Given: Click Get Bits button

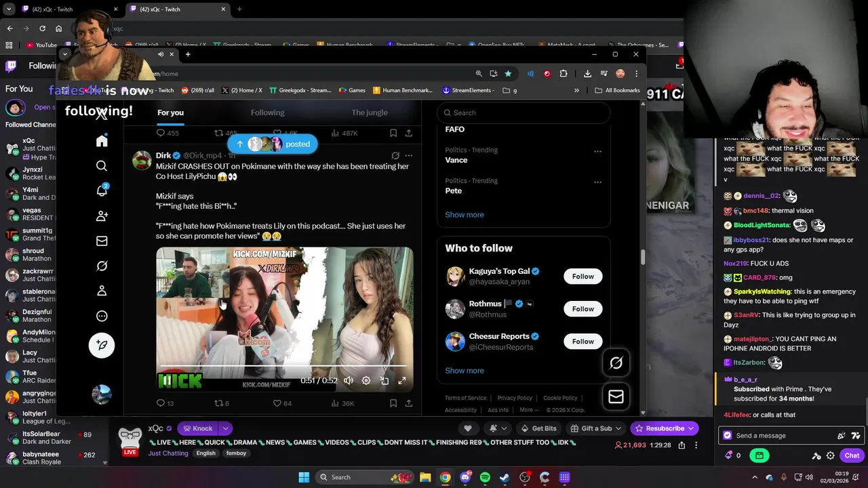Looking at the screenshot, I should [x=538, y=428].
